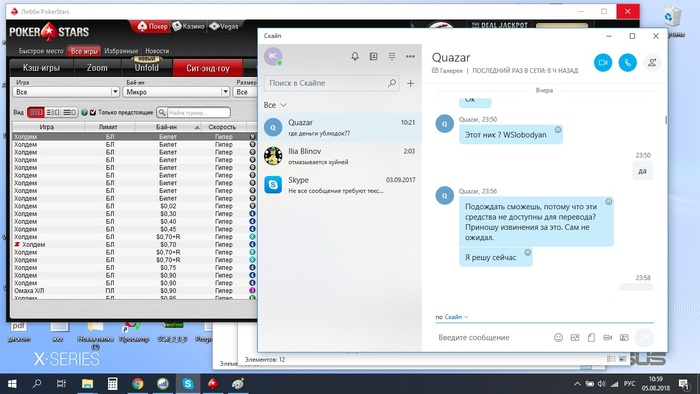Open the 'Галерея' link under Quazar
Viewport: 700px width, 394px height.
point(447,71)
